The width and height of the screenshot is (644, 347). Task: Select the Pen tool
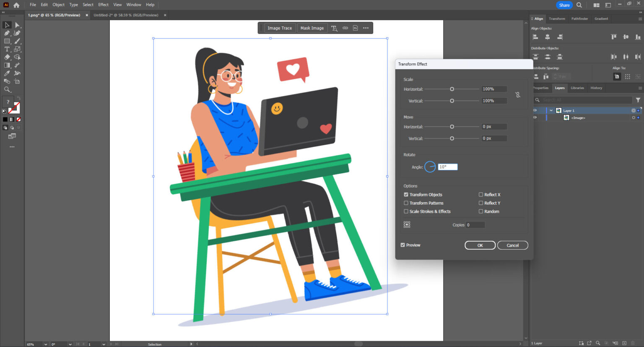pyautogui.click(x=6, y=33)
